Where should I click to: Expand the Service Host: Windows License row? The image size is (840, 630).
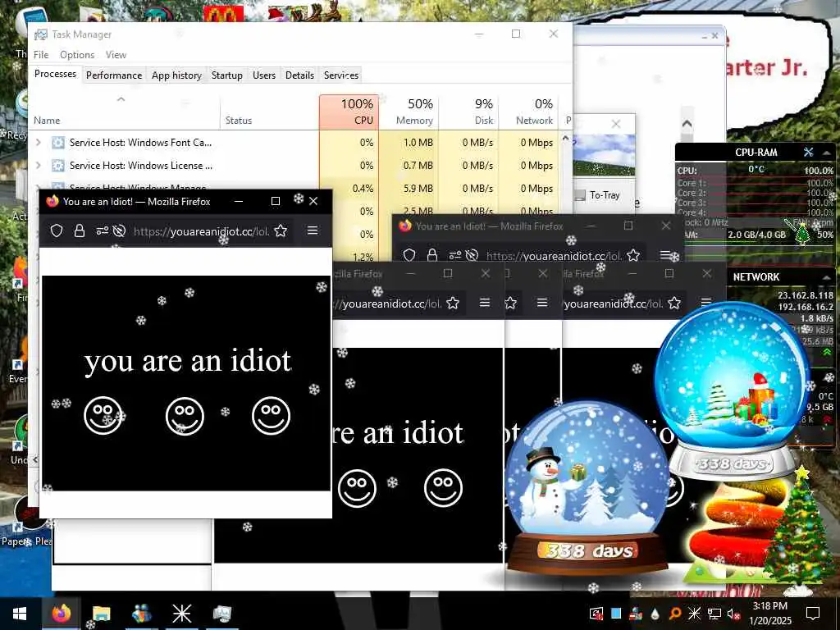[x=38, y=166]
